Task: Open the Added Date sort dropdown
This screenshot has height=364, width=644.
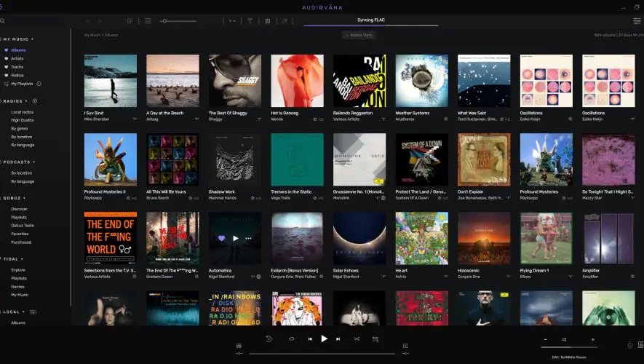Action: (359, 35)
